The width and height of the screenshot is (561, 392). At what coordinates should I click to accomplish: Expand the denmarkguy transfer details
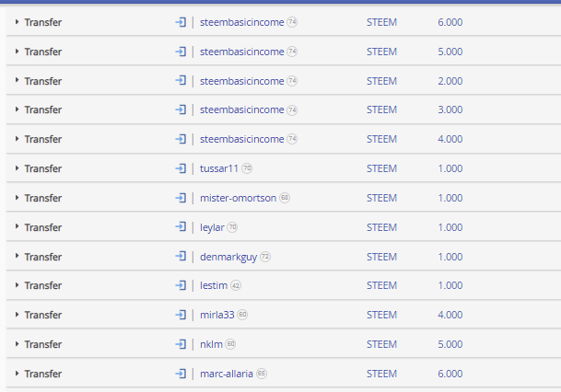click(x=17, y=256)
